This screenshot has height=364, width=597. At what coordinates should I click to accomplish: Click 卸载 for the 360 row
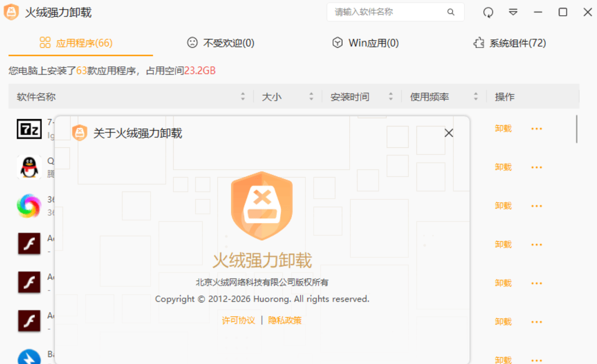(x=503, y=206)
